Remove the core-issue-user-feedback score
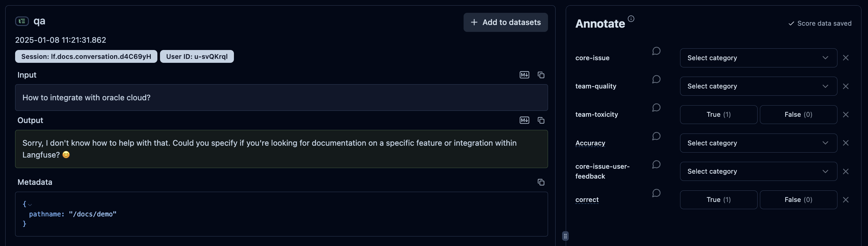 click(846, 171)
